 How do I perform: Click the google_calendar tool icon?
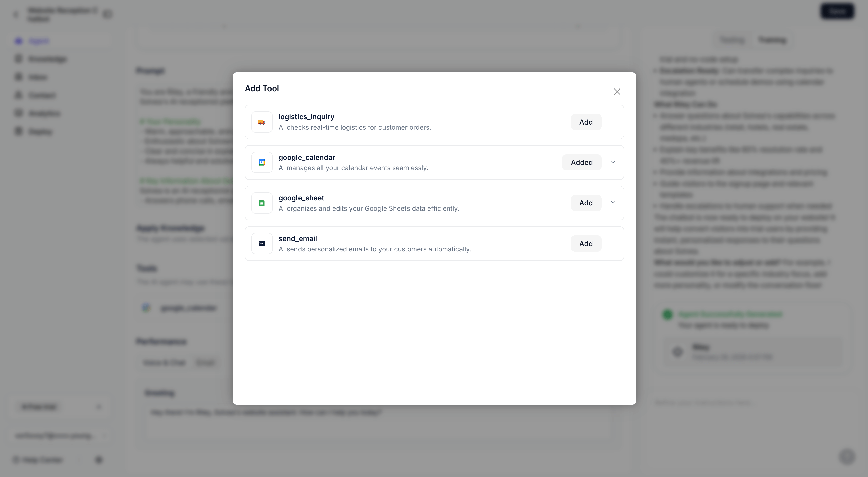262,163
